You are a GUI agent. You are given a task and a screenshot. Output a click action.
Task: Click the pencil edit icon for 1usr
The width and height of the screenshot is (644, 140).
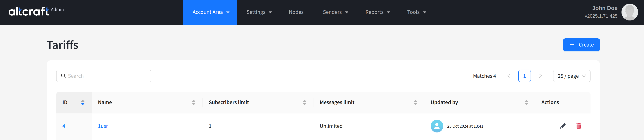[x=562, y=126]
